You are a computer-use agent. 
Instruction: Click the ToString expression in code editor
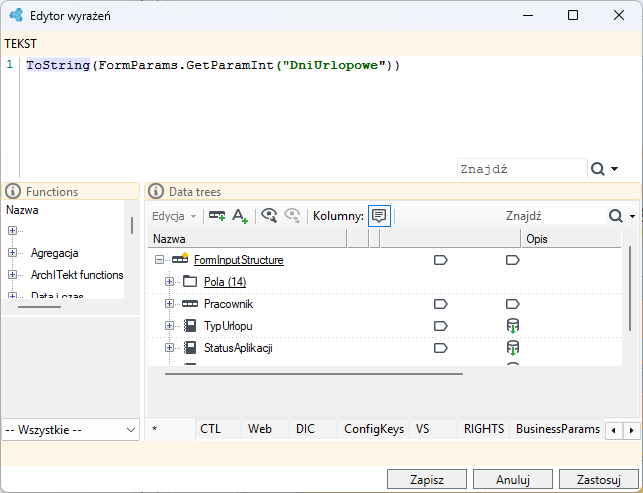58,65
